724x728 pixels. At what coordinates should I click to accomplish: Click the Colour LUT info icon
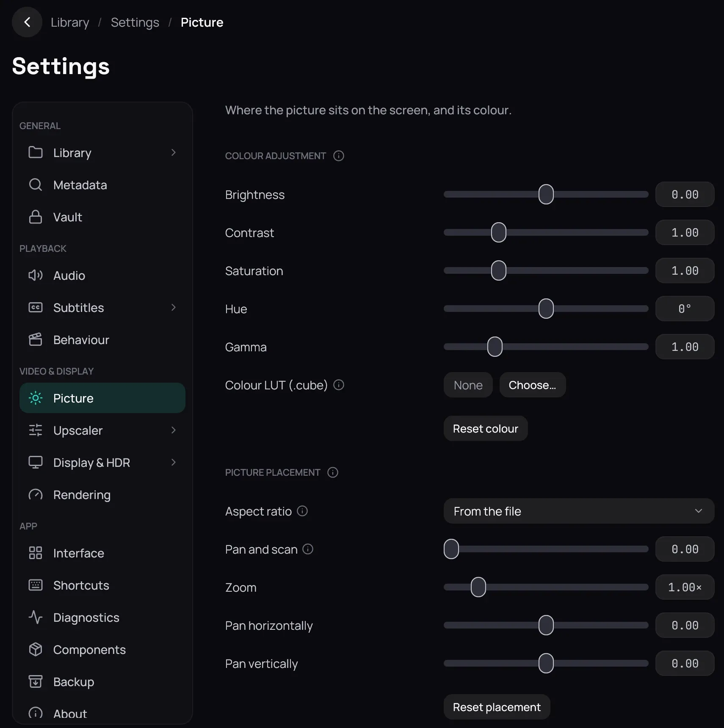point(339,385)
